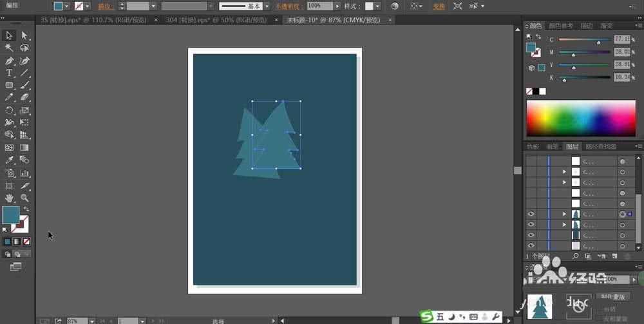Expand the selected tree layer group
The width and height of the screenshot is (644, 324).
(565, 214)
